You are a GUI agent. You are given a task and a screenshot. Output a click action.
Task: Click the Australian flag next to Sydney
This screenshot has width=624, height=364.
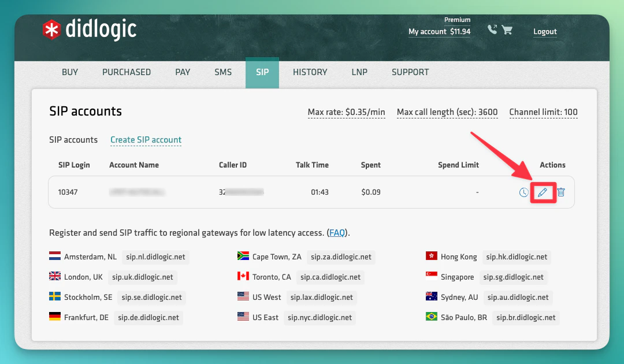point(431,297)
